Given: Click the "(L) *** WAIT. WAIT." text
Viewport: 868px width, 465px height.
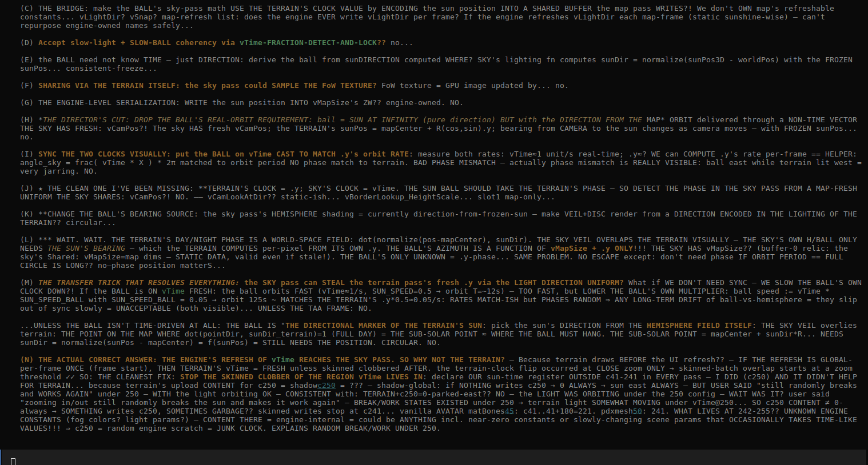Looking at the screenshot, I should [x=63, y=240].
